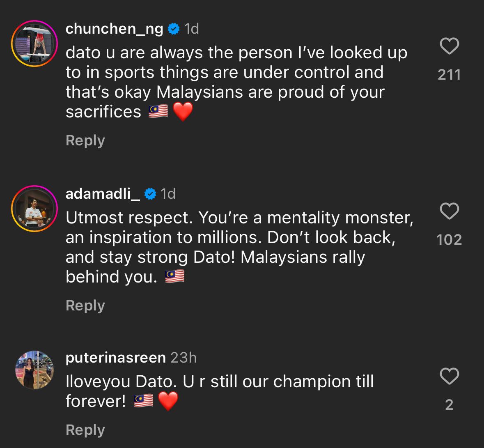Tap adamadli_'s blue verified badge
This screenshot has height=448, width=484.
pos(150,194)
